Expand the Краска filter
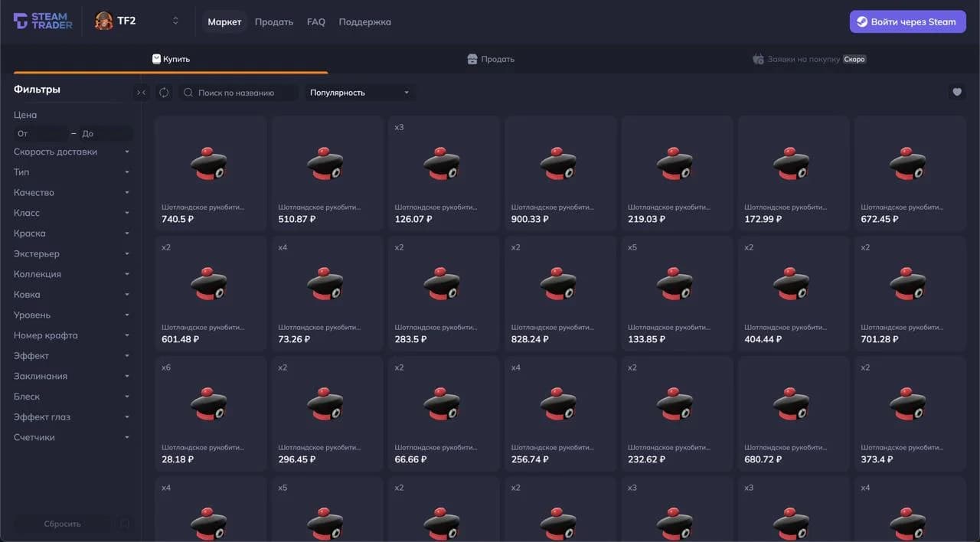 pos(72,233)
